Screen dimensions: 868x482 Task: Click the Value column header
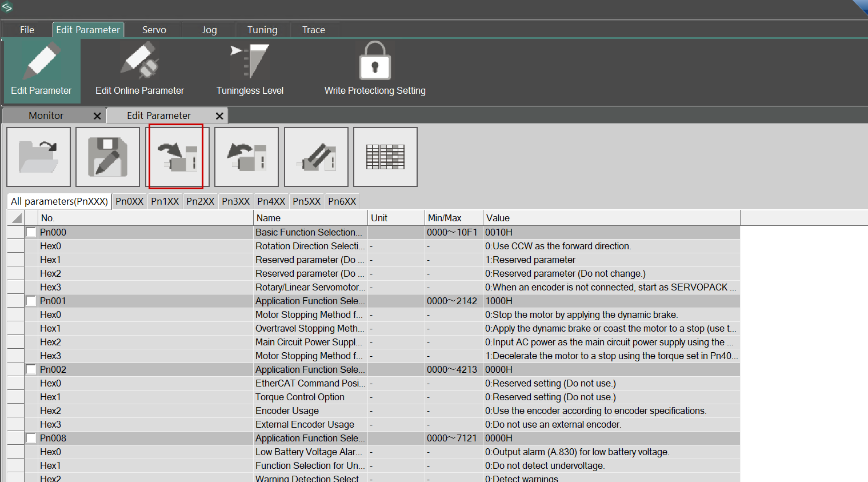(611, 218)
